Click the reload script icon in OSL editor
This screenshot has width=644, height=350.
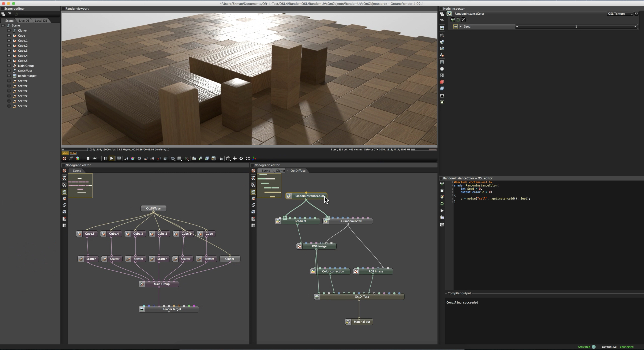pyautogui.click(x=442, y=204)
